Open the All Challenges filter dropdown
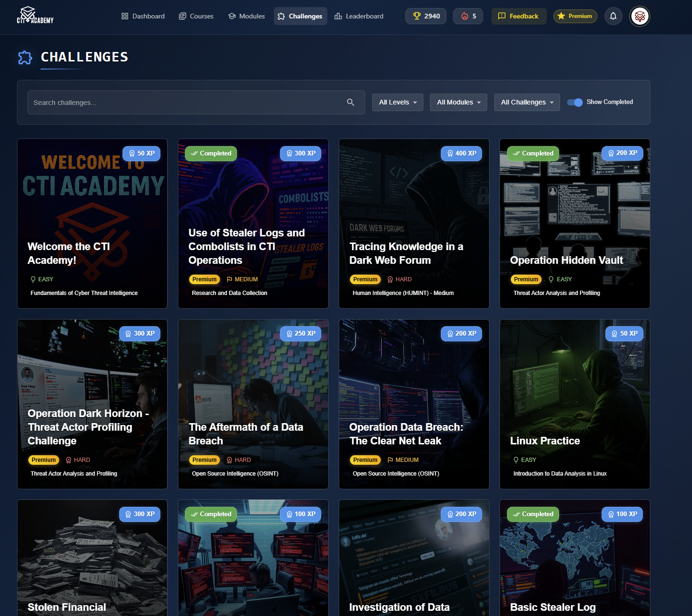Screen dimensions: 692x616 527,102
